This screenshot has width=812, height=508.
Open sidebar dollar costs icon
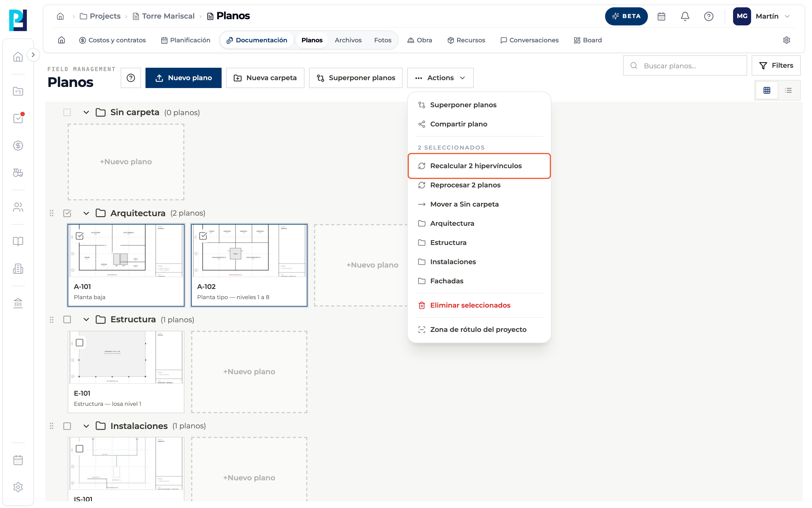click(18, 145)
